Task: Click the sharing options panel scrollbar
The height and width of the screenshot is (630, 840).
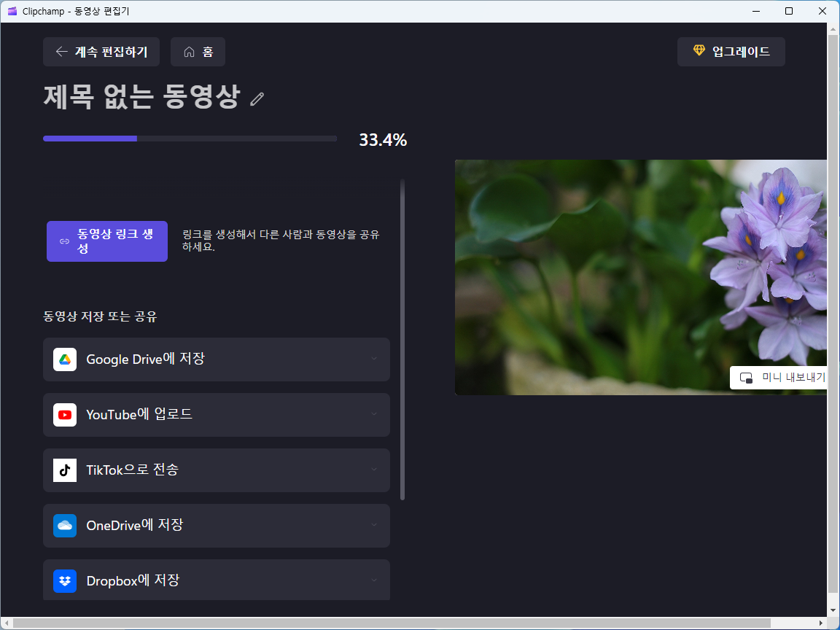Action: pyautogui.click(x=402, y=340)
